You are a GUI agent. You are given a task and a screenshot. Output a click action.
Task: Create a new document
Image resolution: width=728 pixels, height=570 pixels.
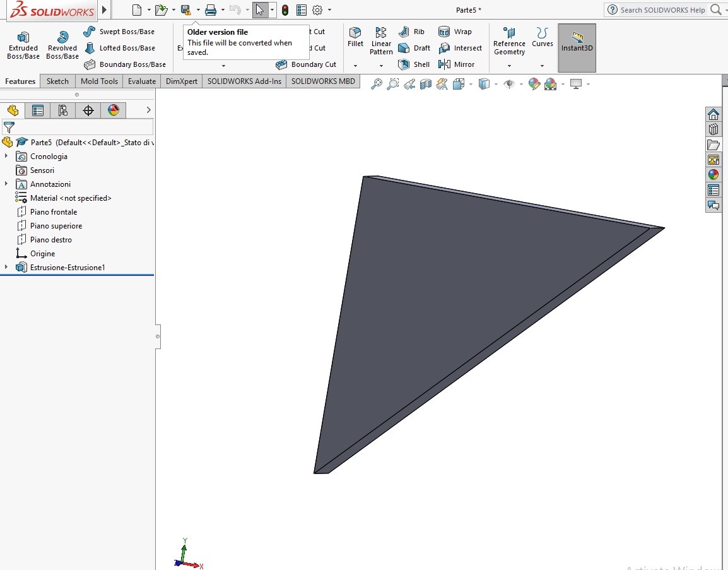click(137, 9)
